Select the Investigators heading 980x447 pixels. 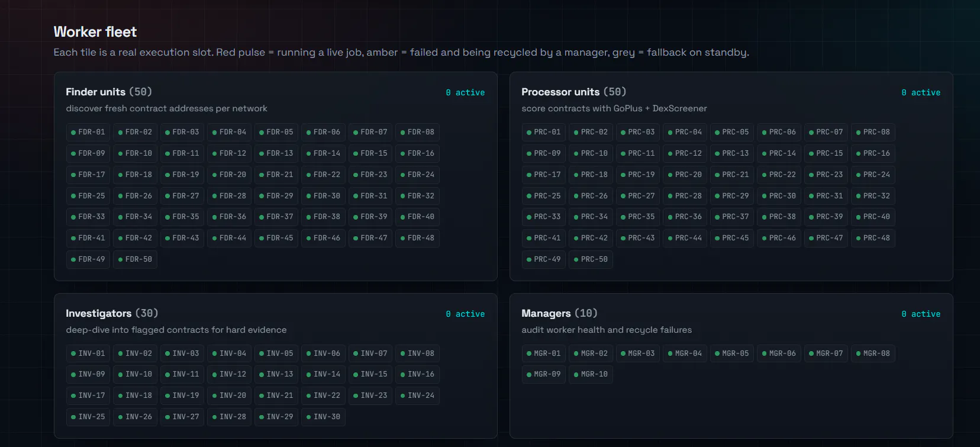(x=112, y=313)
